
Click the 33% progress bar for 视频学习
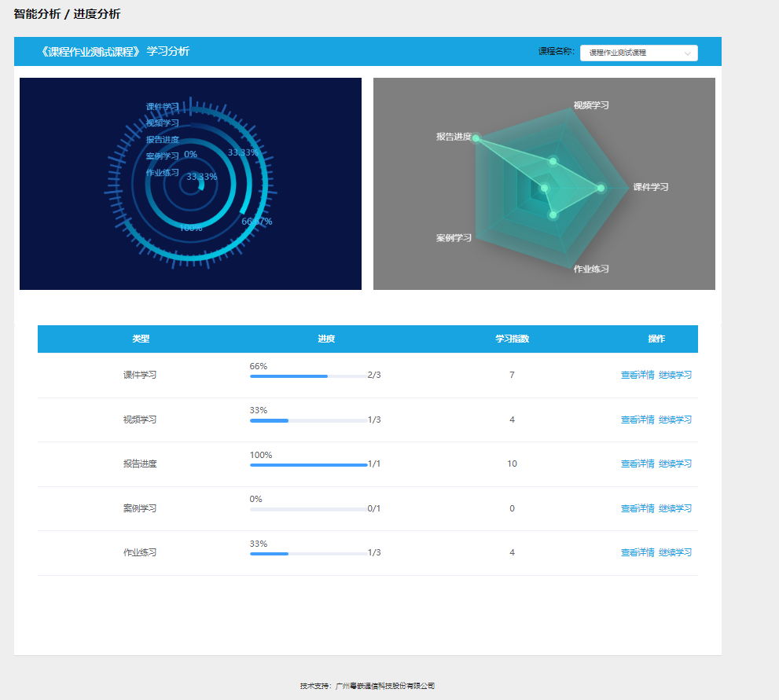pos(308,420)
